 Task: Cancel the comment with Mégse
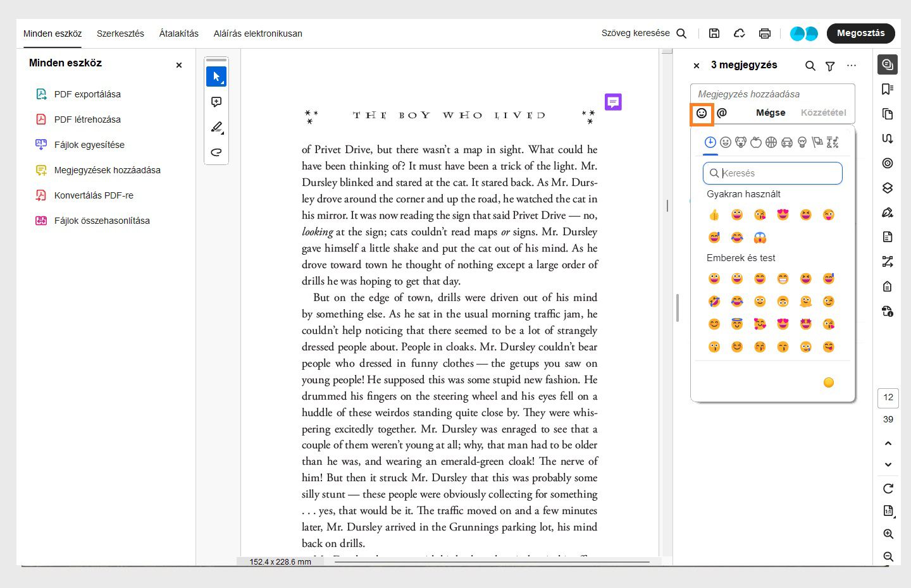[771, 113]
